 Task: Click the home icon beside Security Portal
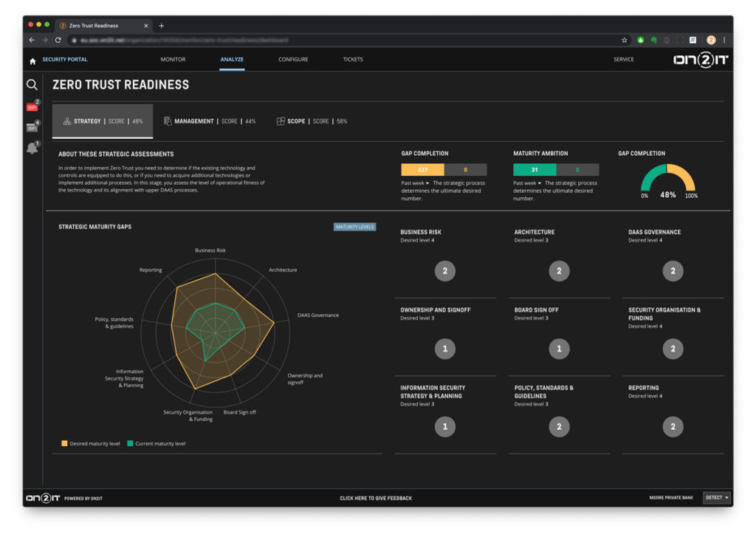click(x=32, y=61)
